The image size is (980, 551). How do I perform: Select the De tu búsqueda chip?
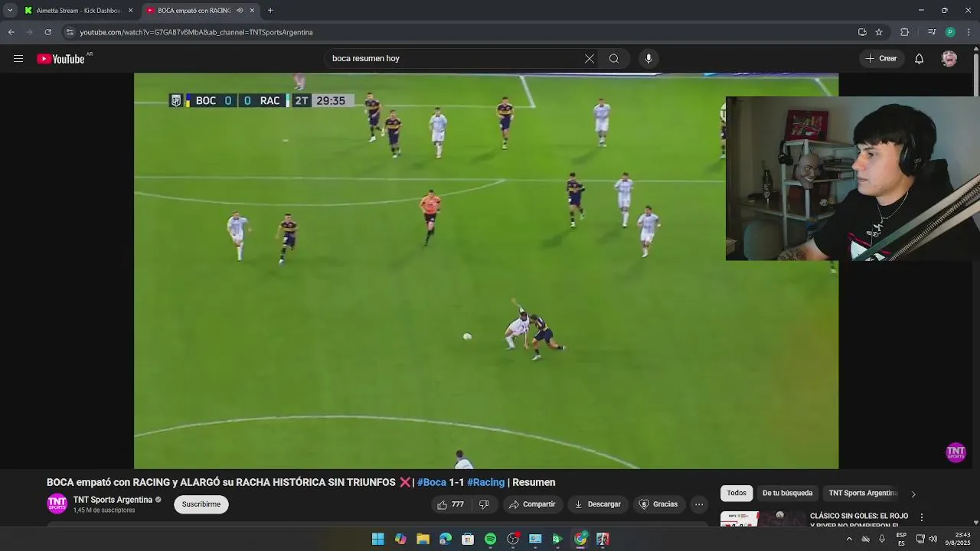tap(787, 494)
